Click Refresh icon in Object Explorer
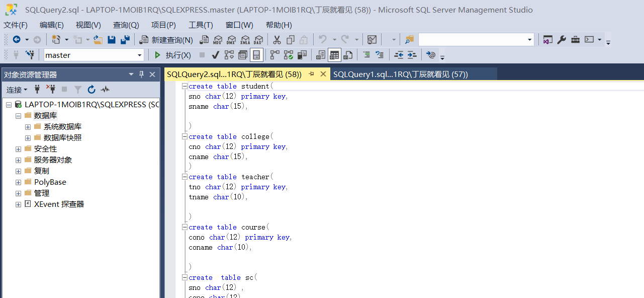644x298 pixels. point(91,90)
